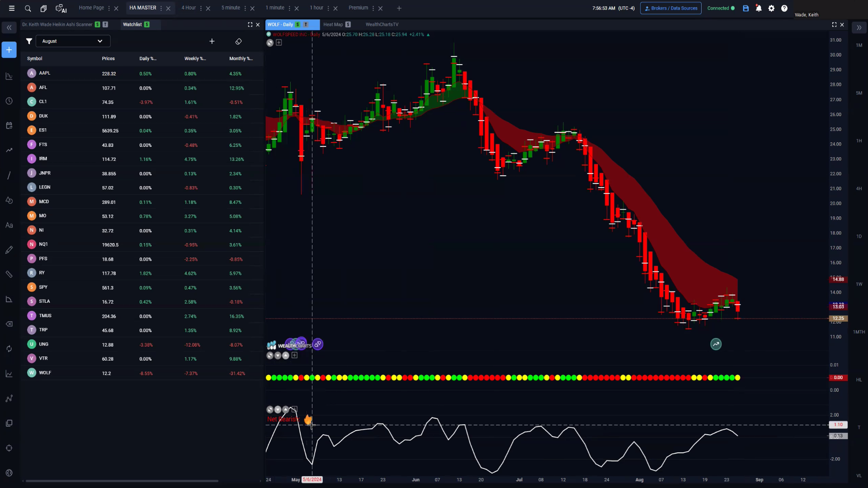Image resolution: width=868 pixels, height=488 pixels.
Task: Toggle the dot indicator pane hide circle button
Action: [x=270, y=356]
